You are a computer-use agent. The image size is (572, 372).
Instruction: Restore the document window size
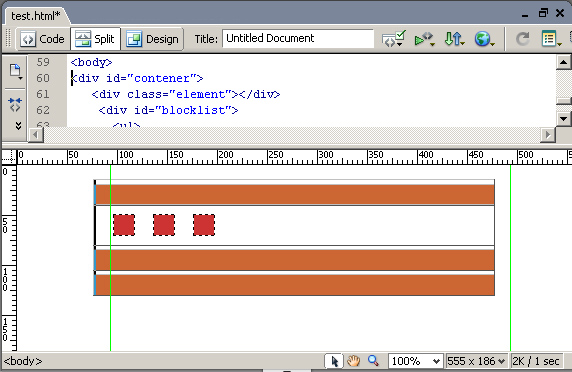[543, 13]
